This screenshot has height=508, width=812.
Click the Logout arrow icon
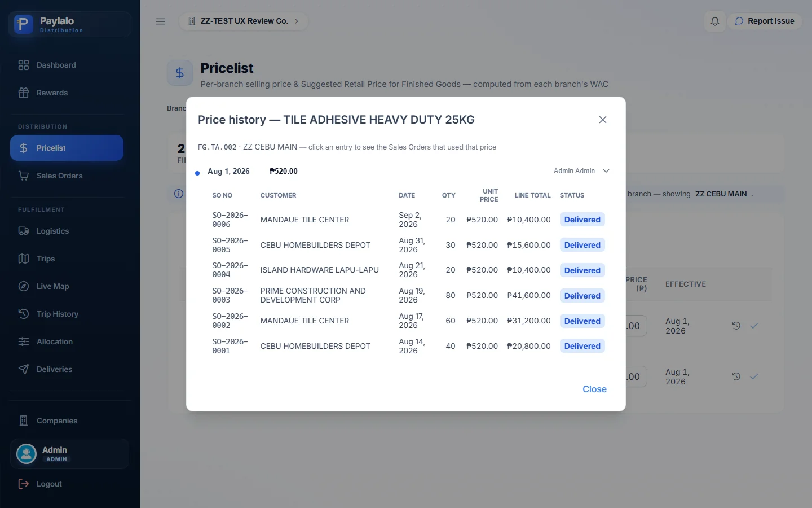24,484
